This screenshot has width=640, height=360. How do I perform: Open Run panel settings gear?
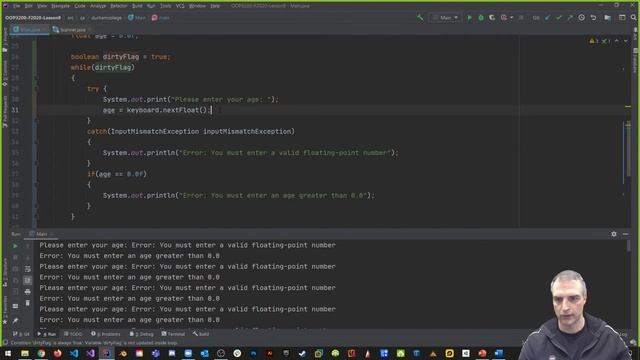pyautogui.click(x=614, y=234)
